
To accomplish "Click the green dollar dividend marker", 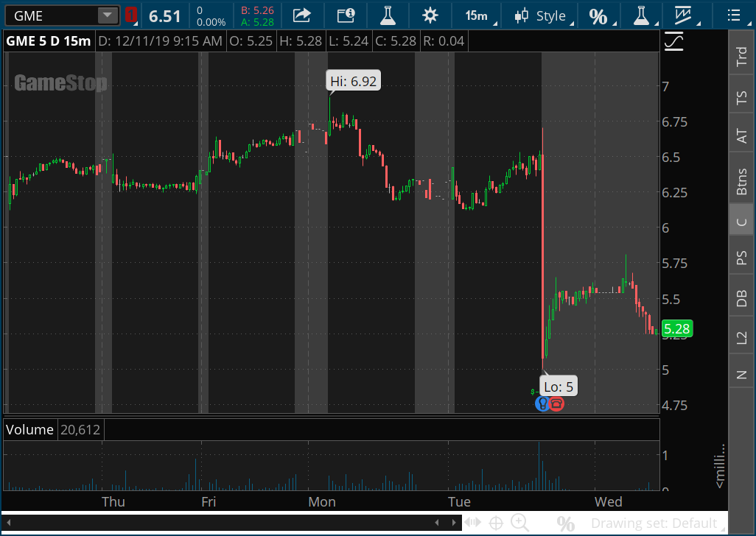I will [533, 392].
